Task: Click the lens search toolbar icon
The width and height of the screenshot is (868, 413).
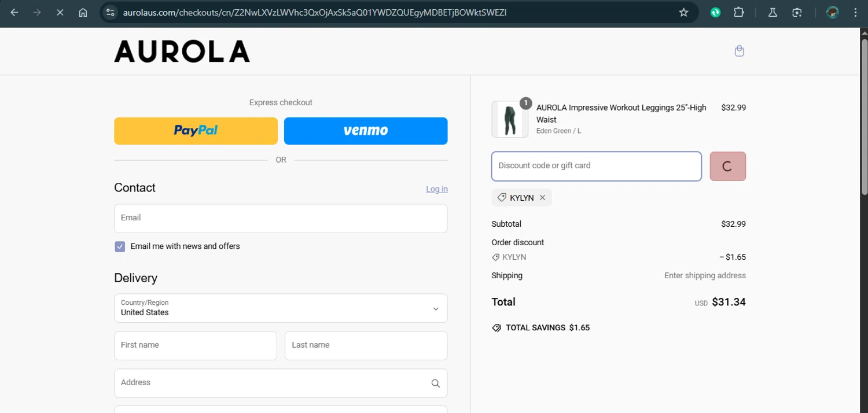Action: click(x=797, y=12)
